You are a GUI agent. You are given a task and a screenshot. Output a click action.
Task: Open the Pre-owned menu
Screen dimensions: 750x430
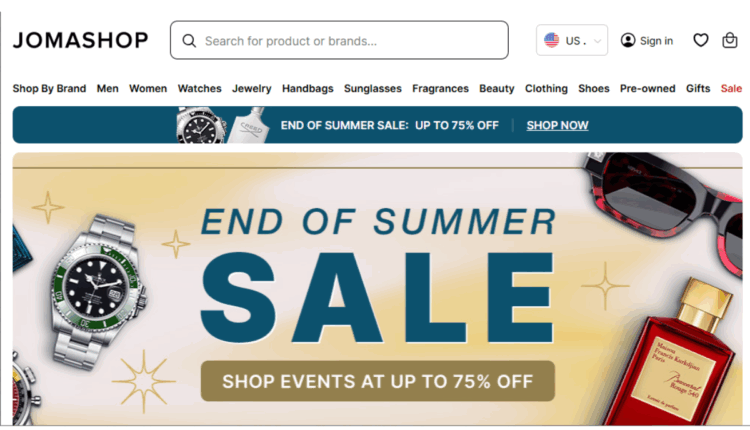(x=647, y=88)
